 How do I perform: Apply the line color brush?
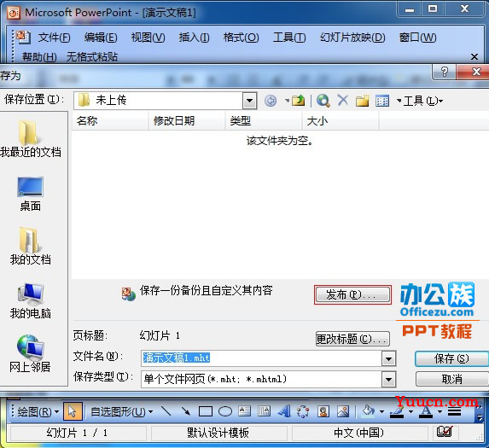coord(398,411)
